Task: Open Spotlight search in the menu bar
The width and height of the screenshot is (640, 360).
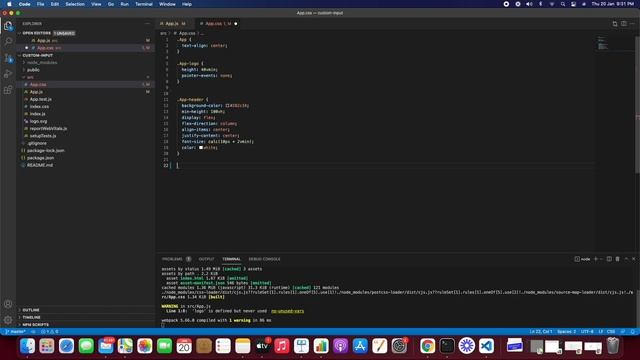Action: (x=563, y=4)
